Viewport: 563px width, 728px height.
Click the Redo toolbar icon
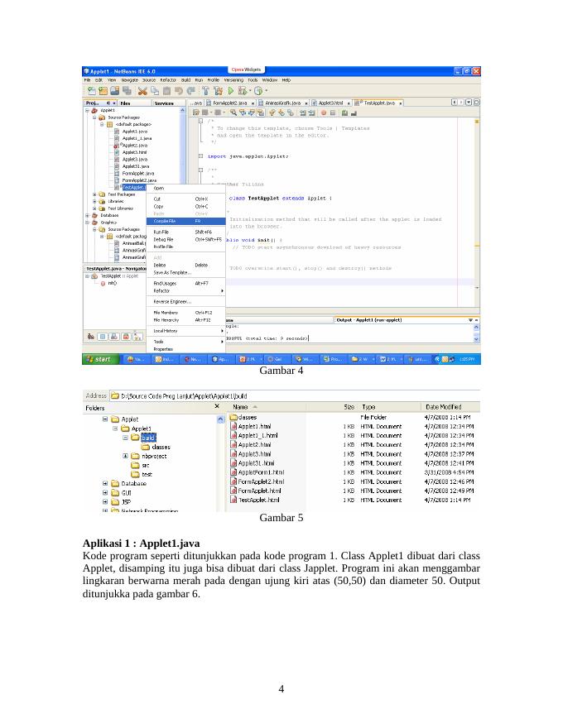190,91
